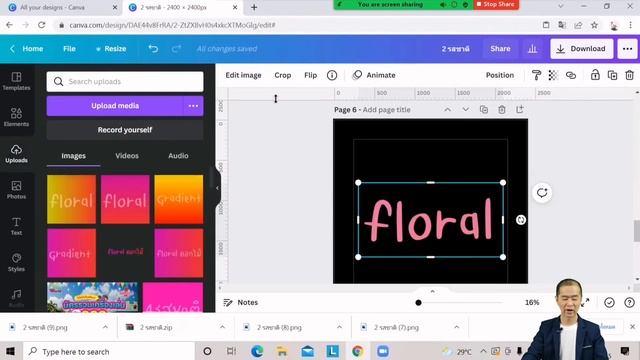
Task: Click Add page title field
Action: click(x=387, y=109)
